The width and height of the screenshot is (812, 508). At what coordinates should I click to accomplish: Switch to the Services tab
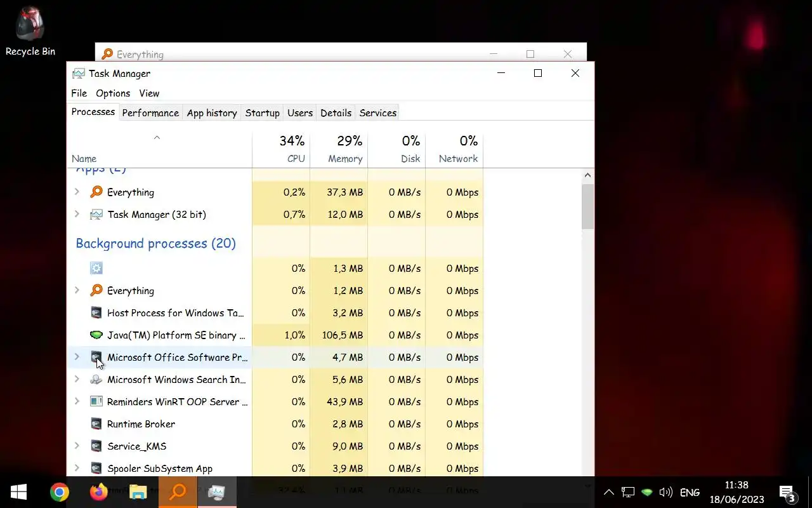[x=377, y=113]
